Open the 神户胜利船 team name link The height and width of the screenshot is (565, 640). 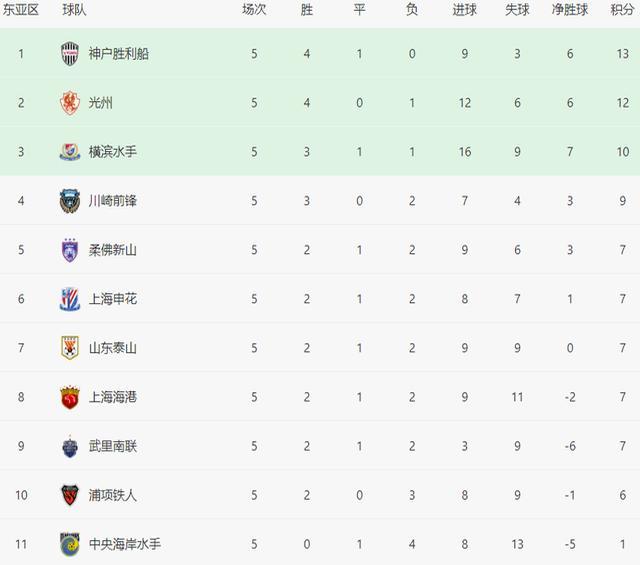point(118,54)
